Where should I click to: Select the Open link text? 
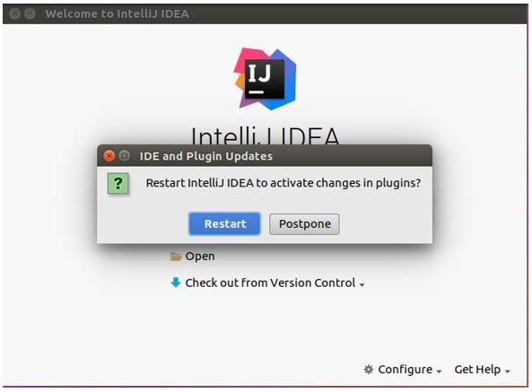200,257
